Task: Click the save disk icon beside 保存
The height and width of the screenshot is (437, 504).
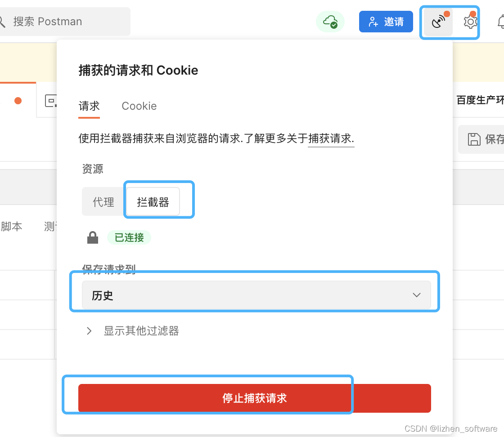Action: coord(474,139)
